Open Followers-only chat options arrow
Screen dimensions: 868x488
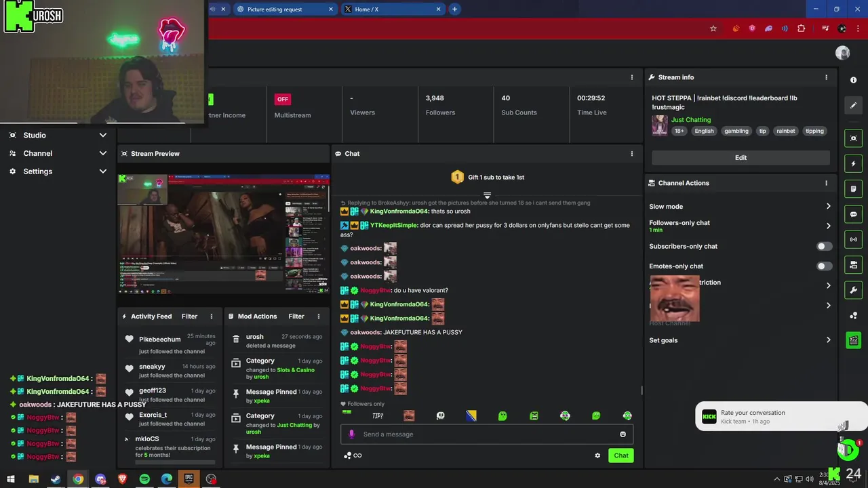828,226
